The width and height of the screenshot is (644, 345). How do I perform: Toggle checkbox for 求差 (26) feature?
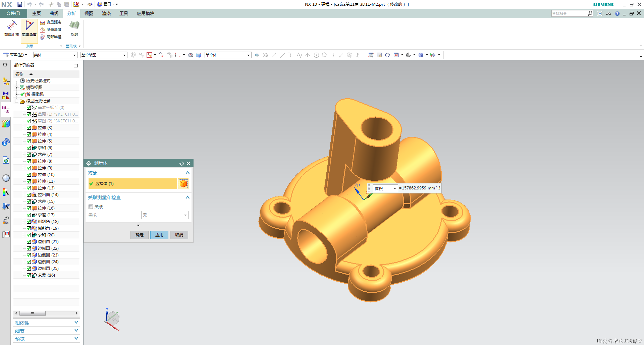[29, 275]
